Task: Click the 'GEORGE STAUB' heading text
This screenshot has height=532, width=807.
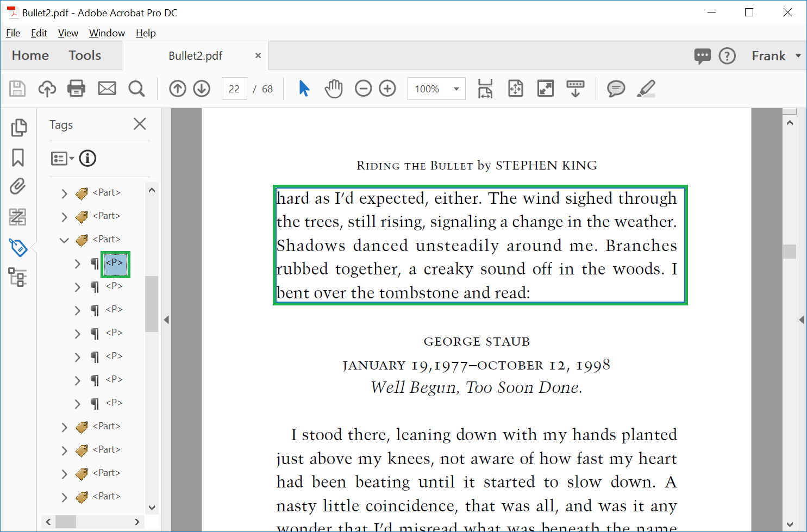Action: [x=477, y=342]
